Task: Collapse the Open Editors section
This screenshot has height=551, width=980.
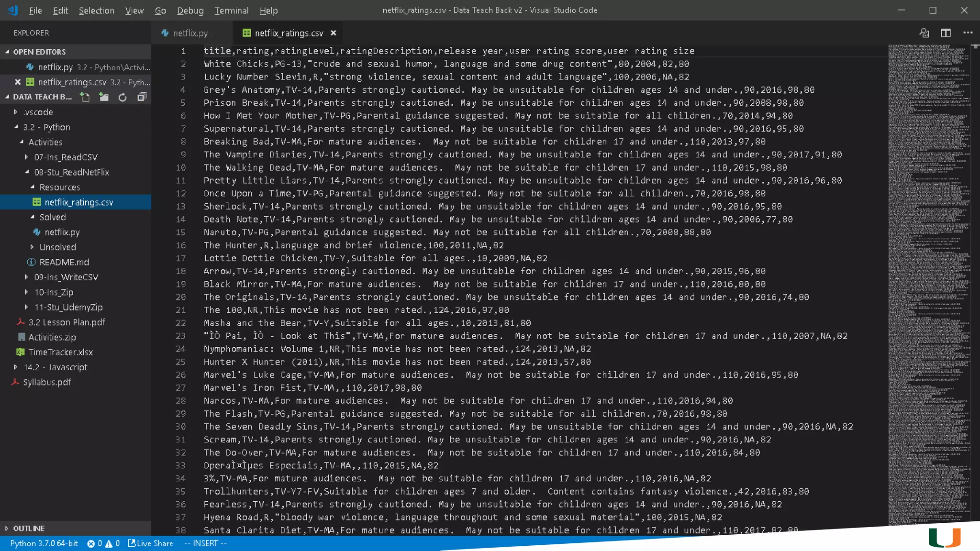Action: [x=39, y=52]
